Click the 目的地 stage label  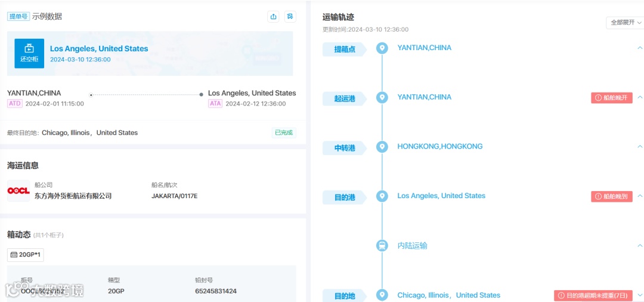345,296
